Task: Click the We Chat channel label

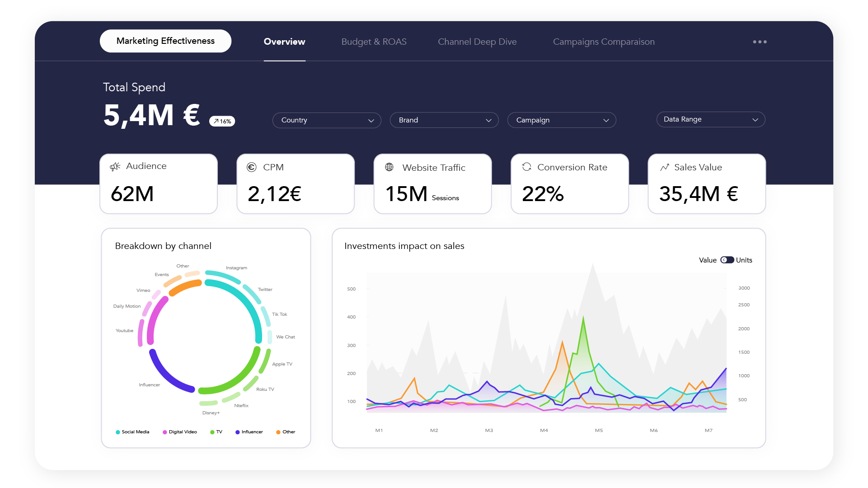Action: point(286,337)
